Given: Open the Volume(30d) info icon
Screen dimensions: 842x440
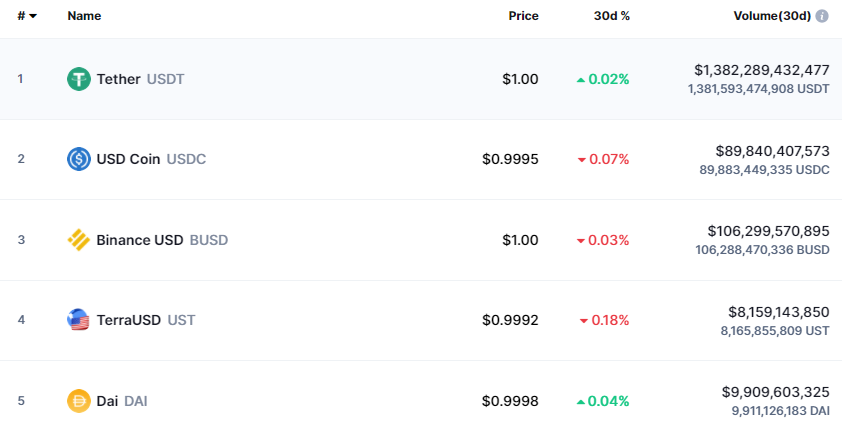Looking at the screenshot, I should click(822, 16).
